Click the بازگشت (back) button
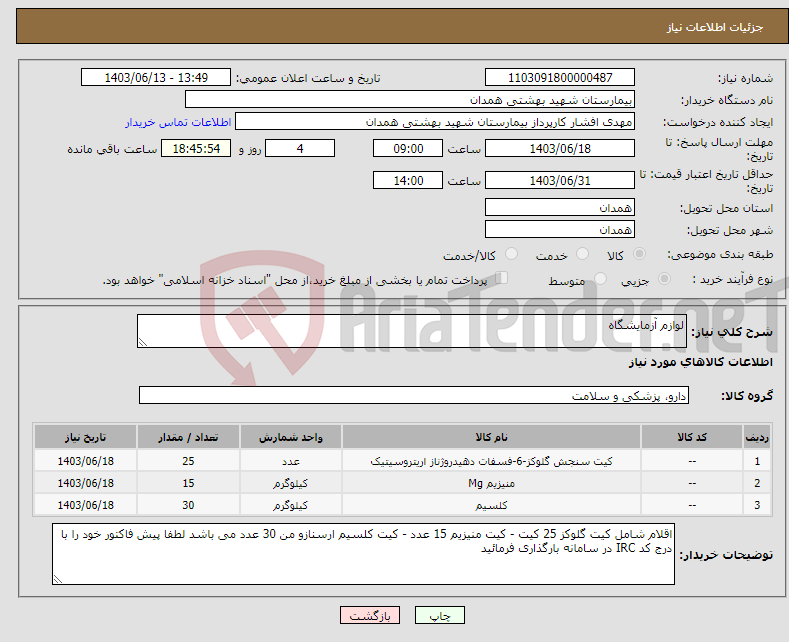This screenshot has width=789, height=642. pos(369,615)
